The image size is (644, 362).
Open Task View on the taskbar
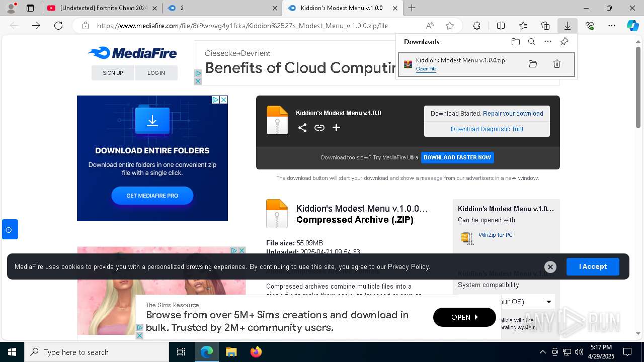pos(181,352)
